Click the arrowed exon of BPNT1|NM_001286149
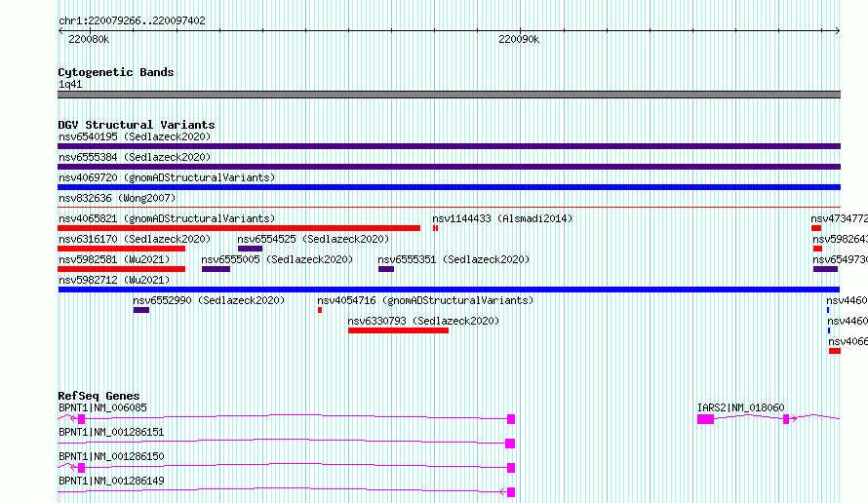Image resolution: width=868 pixels, height=503 pixels. click(x=511, y=492)
